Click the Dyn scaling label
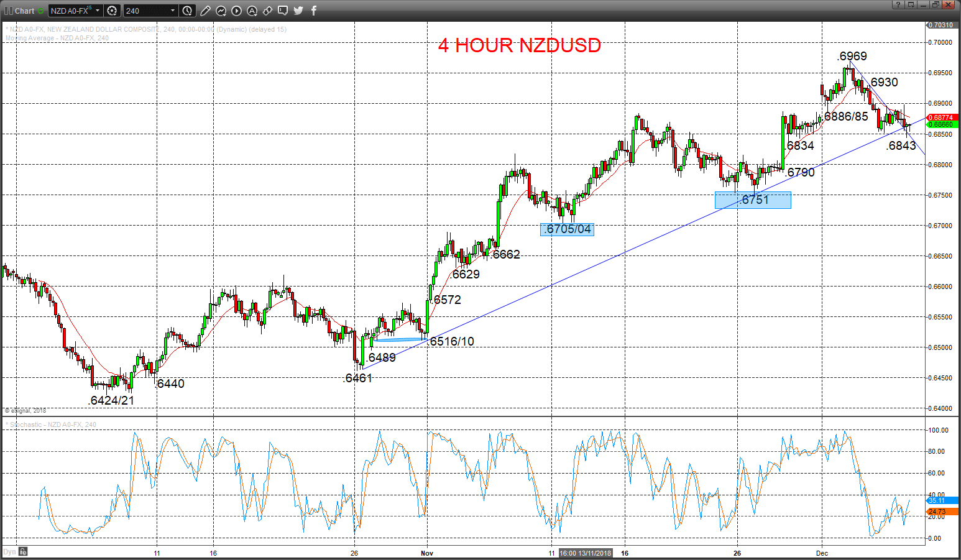The width and height of the screenshot is (961, 560). 9,551
